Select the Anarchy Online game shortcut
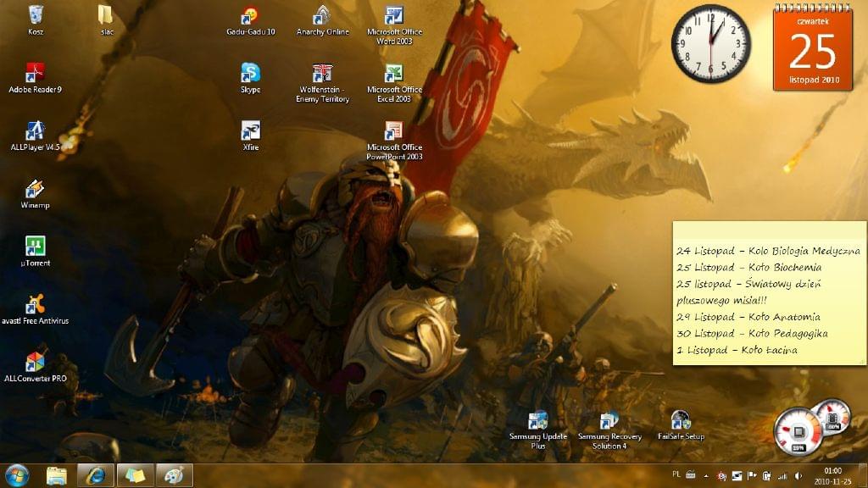The height and width of the screenshot is (488, 868). pos(323,20)
